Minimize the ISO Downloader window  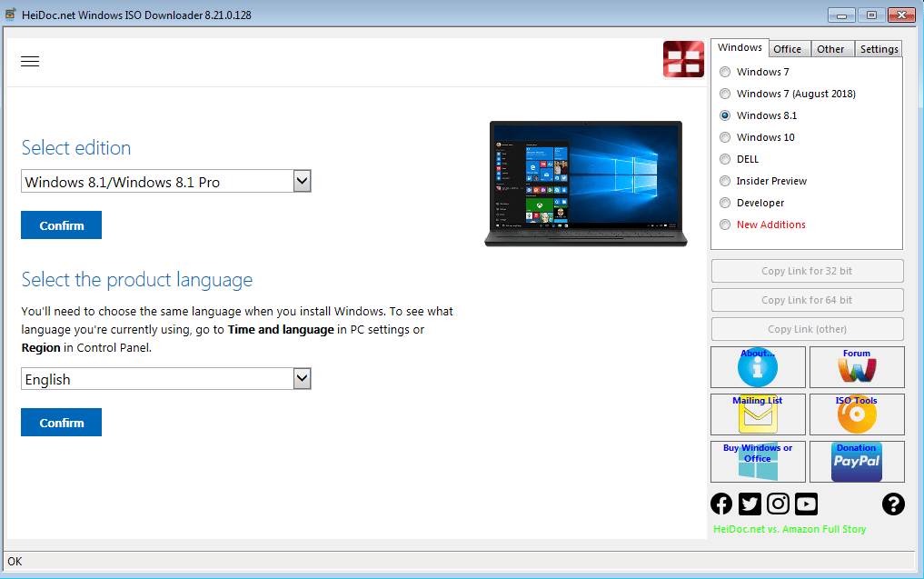pyautogui.click(x=841, y=15)
